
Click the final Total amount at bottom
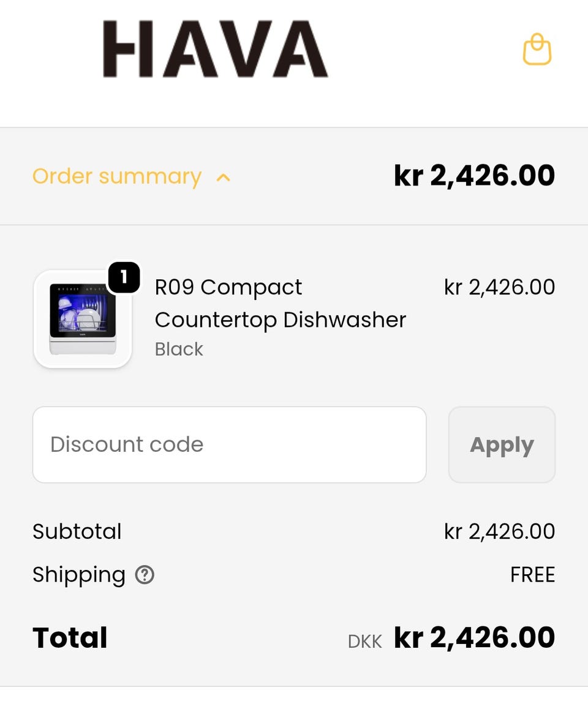[474, 637]
